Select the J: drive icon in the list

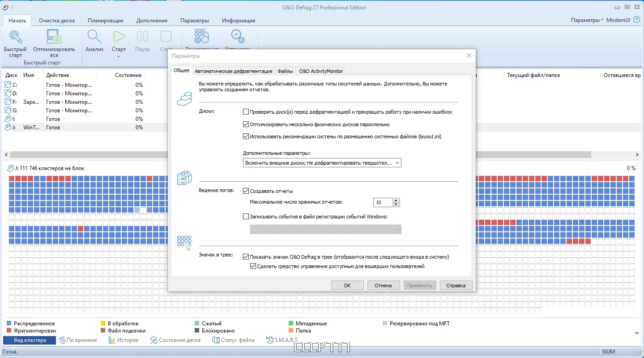pyautogui.click(x=9, y=128)
